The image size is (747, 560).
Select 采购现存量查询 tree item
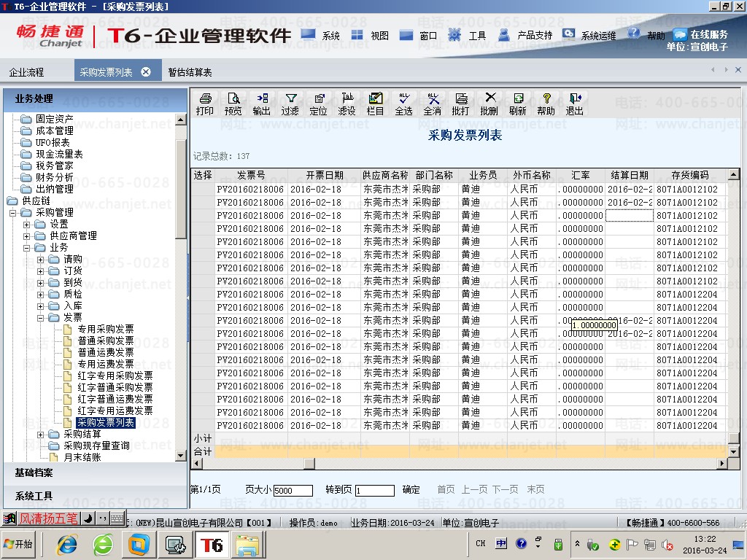96,446
